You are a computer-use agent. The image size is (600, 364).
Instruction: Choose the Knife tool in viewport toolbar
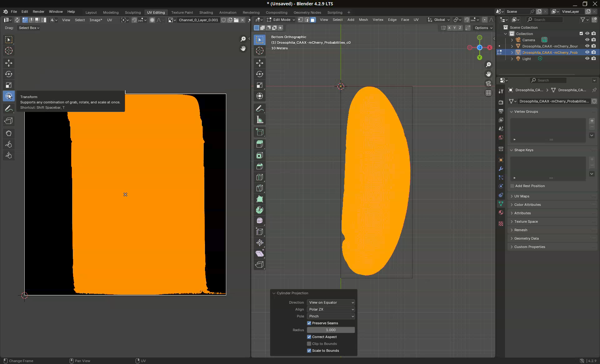(x=260, y=188)
